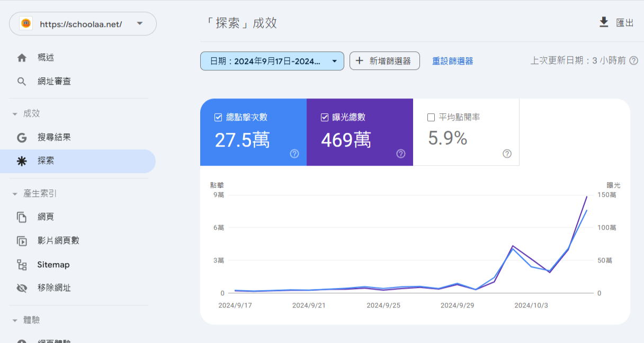The height and width of the screenshot is (343, 644).
Task: Click the 影片網頁數 video icon
Action: [22, 241]
